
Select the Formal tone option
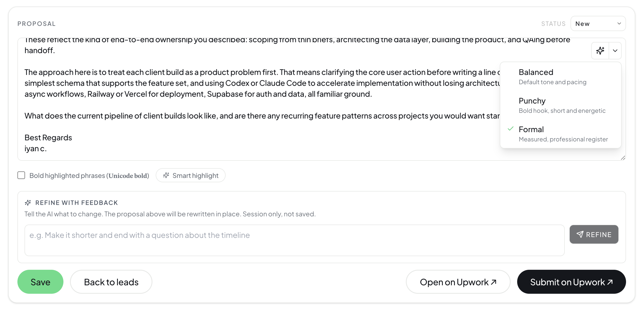(561, 134)
